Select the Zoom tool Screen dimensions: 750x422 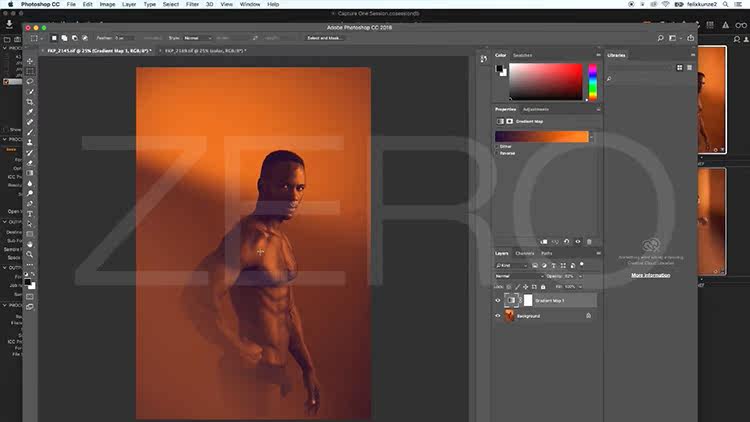point(30,255)
